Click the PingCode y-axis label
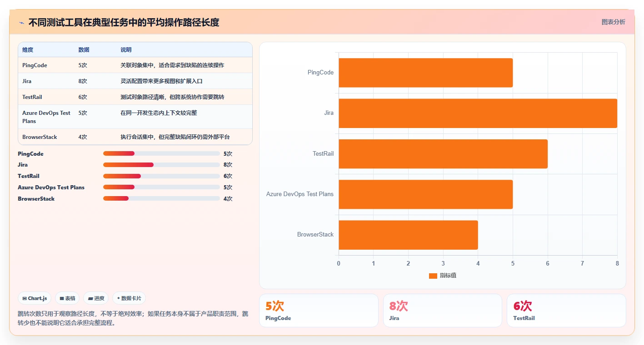 coord(320,73)
